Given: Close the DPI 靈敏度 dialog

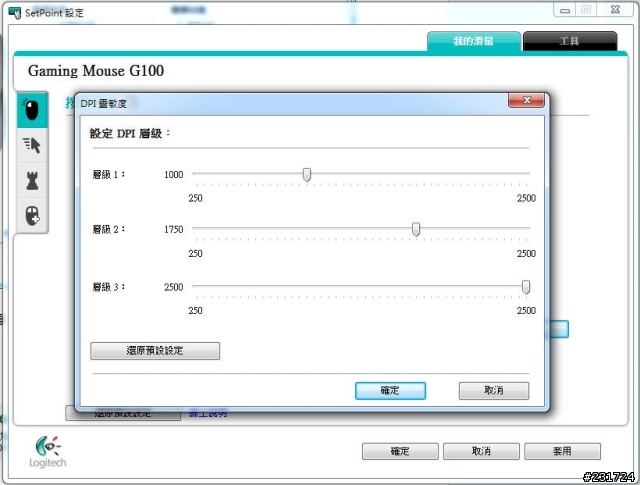Looking at the screenshot, I should pyautogui.click(x=527, y=100).
